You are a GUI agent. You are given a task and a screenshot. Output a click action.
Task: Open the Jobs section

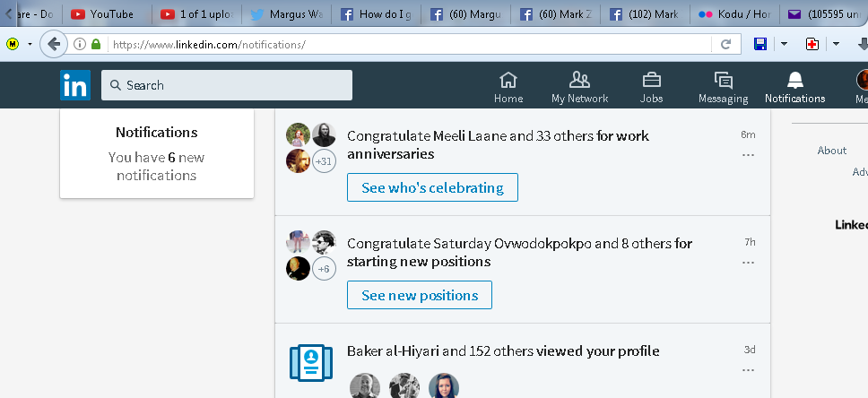(x=652, y=88)
